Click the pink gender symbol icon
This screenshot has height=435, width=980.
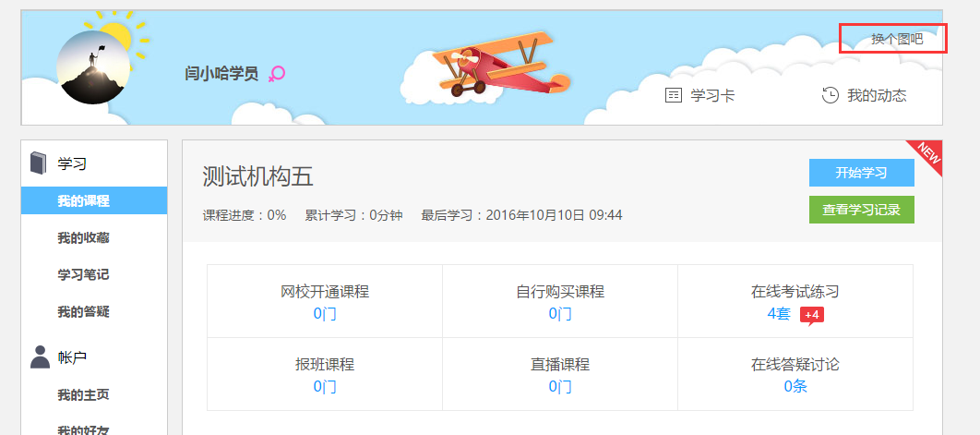[x=276, y=74]
